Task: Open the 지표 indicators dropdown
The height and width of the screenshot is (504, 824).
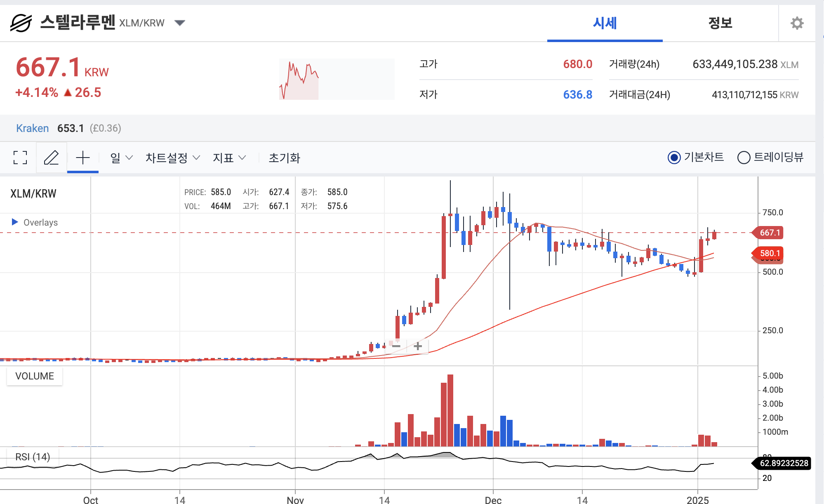Action: click(x=229, y=158)
